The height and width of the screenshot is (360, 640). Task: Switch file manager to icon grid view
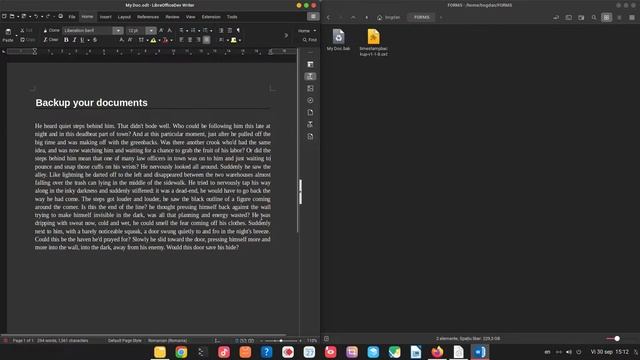point(607,18)
